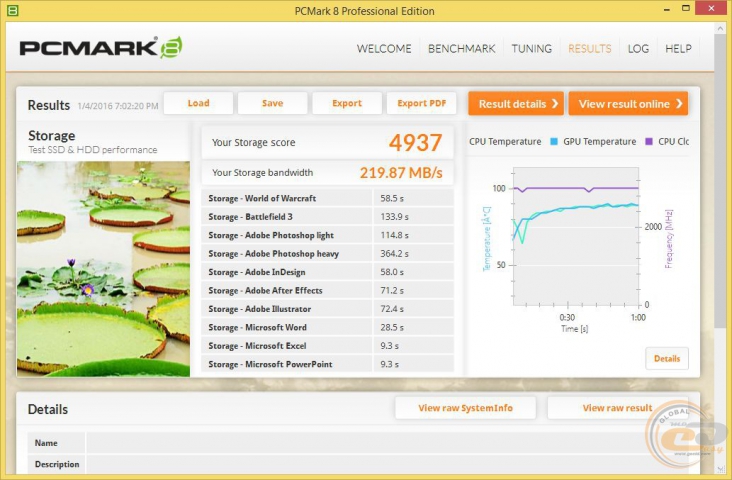This screenshot has width=732, height=480.
Task: Click the bandwidth value 219.87 MB/s
Action: 401,173
